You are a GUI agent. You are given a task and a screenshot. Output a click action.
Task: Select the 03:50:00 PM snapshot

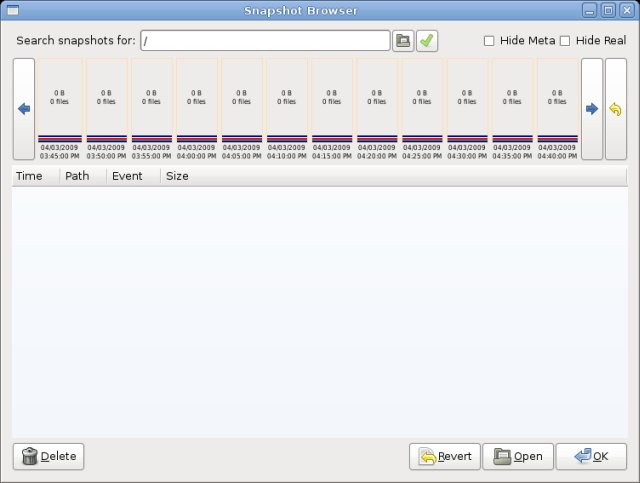tap(107, 109)
